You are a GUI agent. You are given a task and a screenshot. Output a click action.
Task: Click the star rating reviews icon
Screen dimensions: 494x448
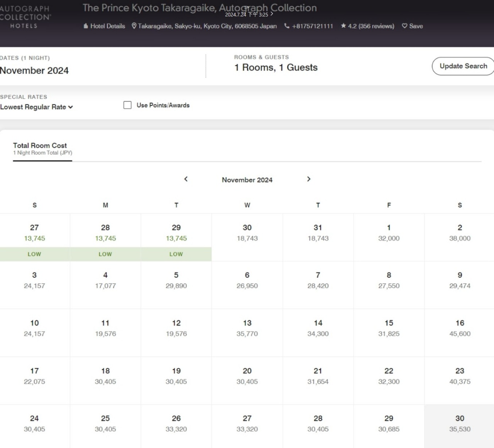pos(343,26)
